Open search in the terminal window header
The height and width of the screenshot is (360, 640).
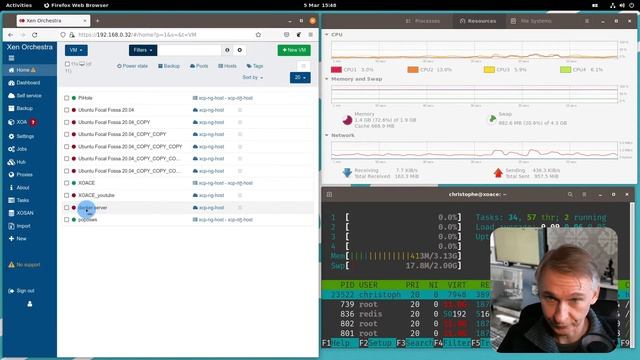[570, 195]
